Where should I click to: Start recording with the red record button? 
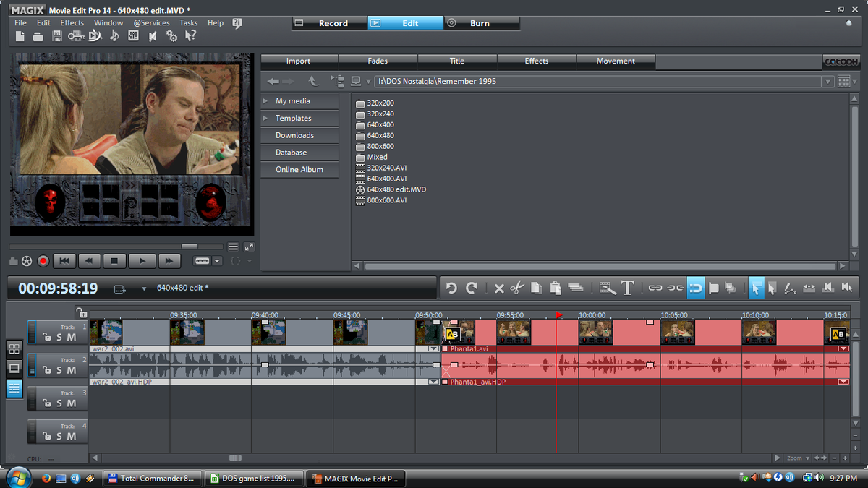[x=43, y=261]
